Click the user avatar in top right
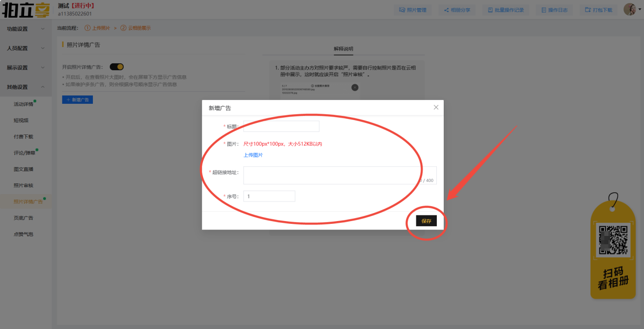 [630, 9]
